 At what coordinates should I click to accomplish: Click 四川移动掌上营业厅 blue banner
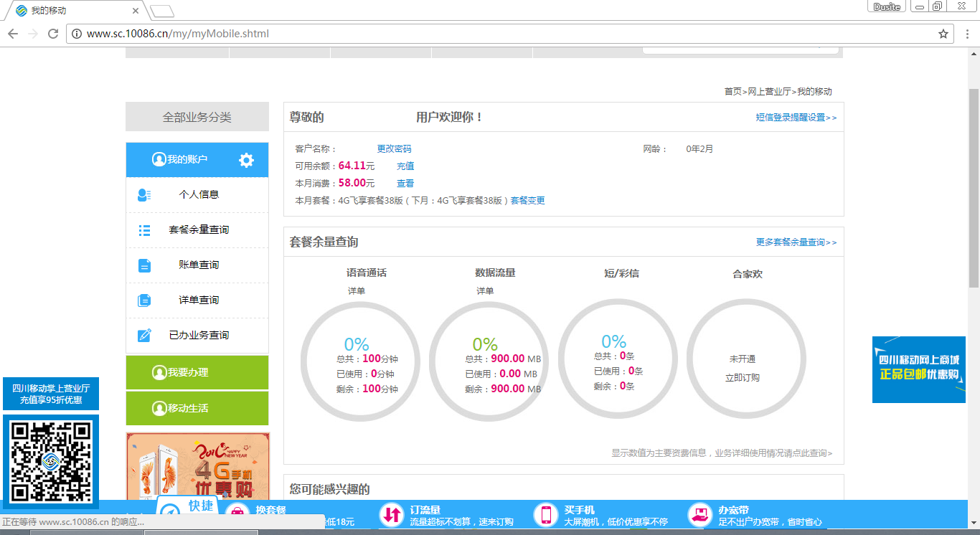[x=51, y=394]
